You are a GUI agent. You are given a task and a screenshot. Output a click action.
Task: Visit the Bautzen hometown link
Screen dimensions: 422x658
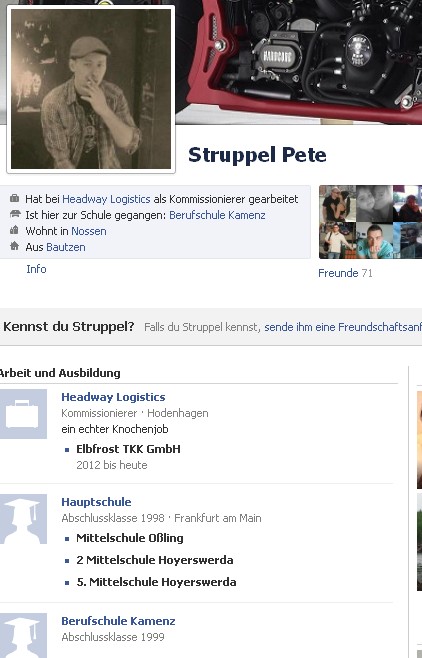(x=66, y=247)
